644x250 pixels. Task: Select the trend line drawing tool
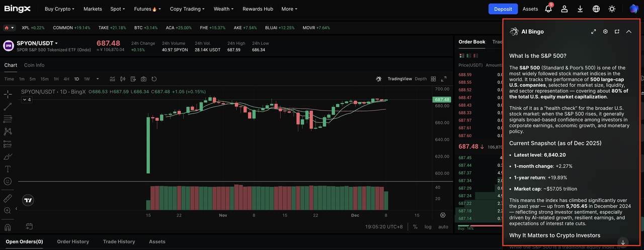pyautogui.click(x=8, y=107)
